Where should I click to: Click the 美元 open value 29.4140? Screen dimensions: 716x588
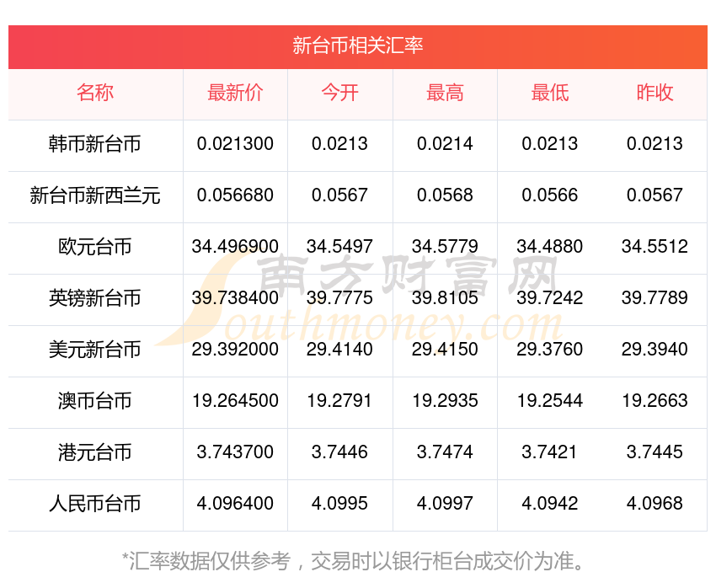pyautogui.click(x=339, y=350)
